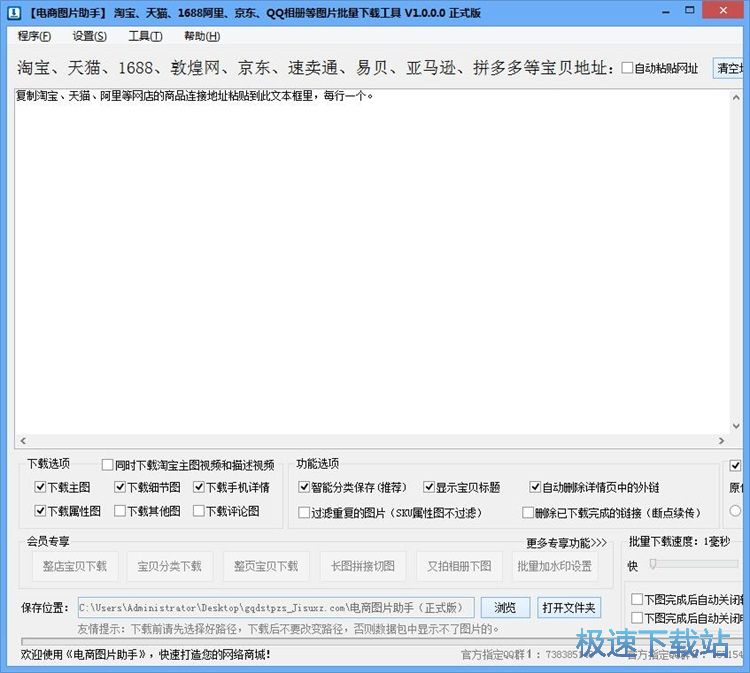Uncheck 下载主图 option

40,488
